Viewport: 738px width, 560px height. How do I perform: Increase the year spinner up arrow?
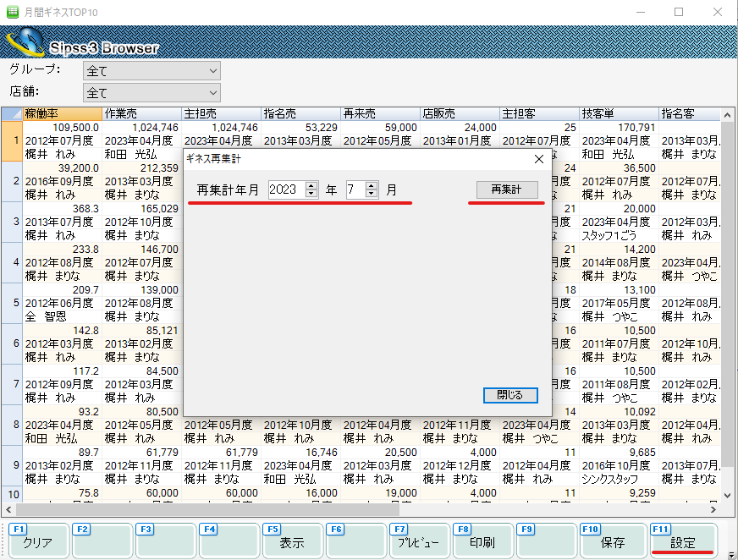(311, 185)
